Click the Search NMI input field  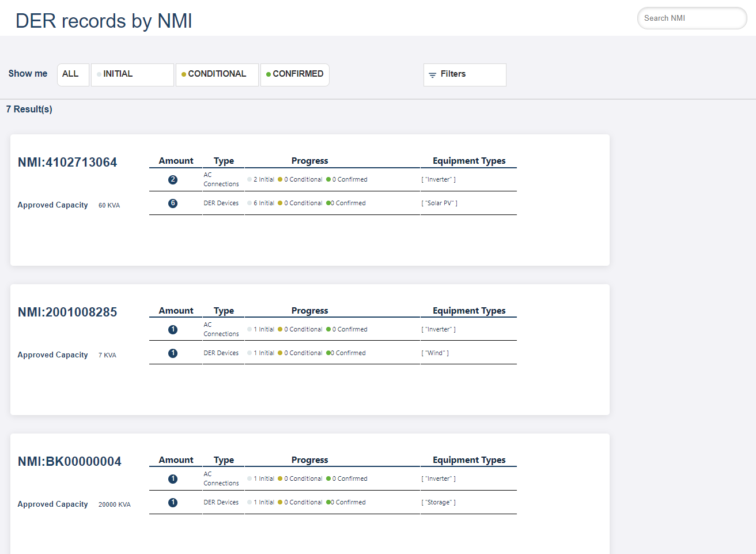pyautogui.click(x=692, y=18)
